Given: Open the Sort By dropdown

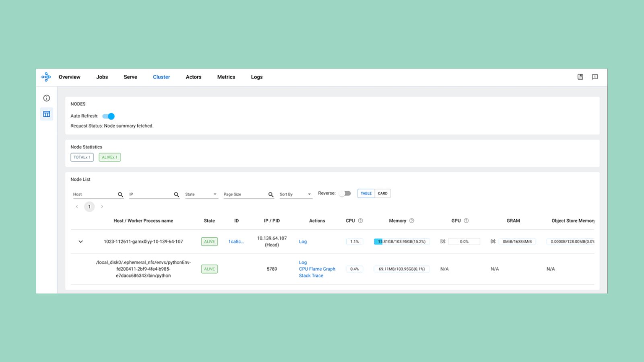Looking at the screenshot, I should coord(296,194).
